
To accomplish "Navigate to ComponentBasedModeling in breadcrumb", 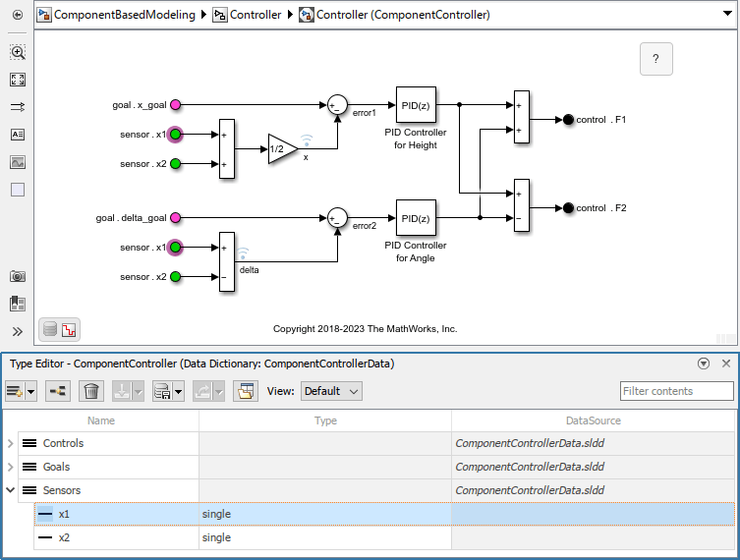I will point(124,15).
